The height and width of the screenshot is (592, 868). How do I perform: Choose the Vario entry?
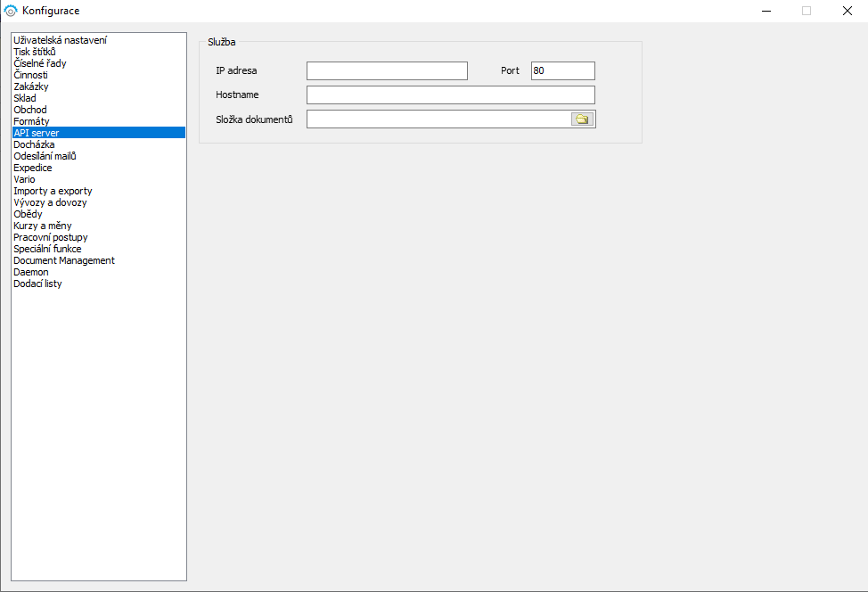click(99, 179)
